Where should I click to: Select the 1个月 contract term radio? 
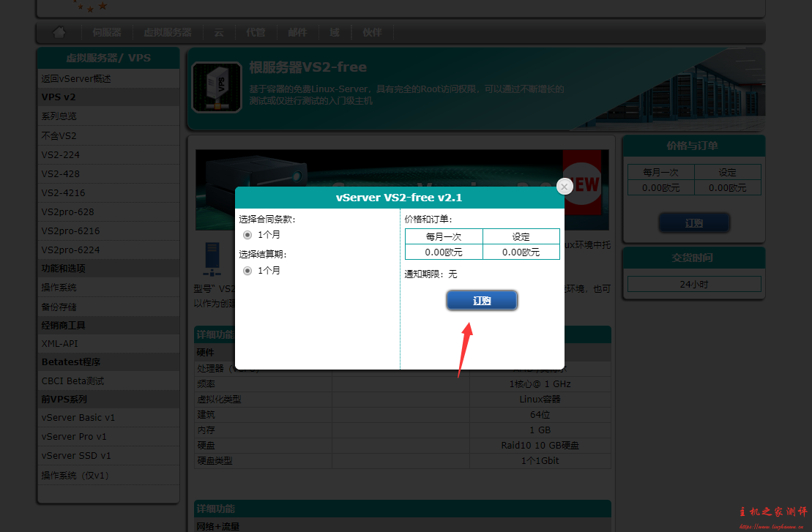coord(247,235)
